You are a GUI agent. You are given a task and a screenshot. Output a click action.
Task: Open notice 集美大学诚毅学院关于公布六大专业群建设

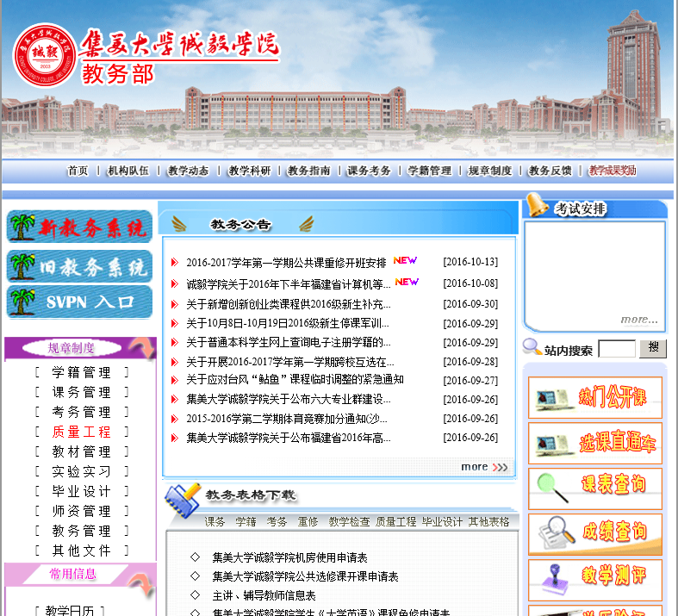[289, 399]
